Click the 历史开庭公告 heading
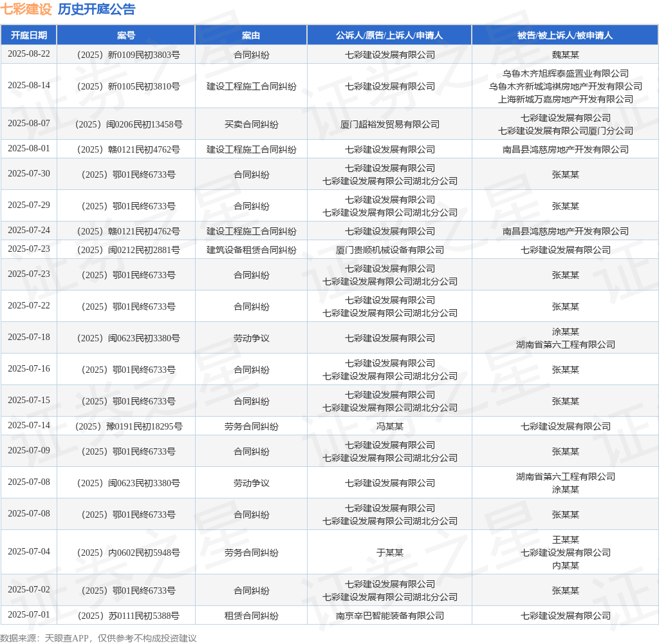Screen dimensions: 659x644 (97, 9)
